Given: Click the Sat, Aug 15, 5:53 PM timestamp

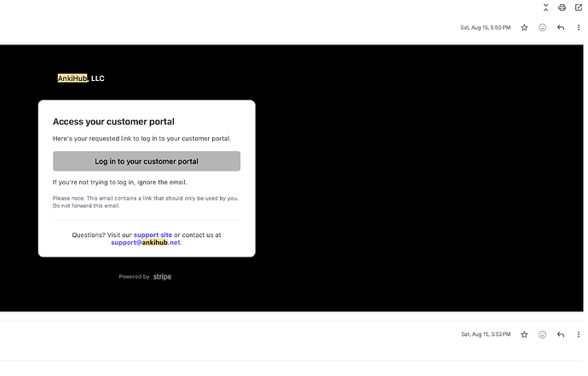Looking at the screenshot, I should coord(486,334).
